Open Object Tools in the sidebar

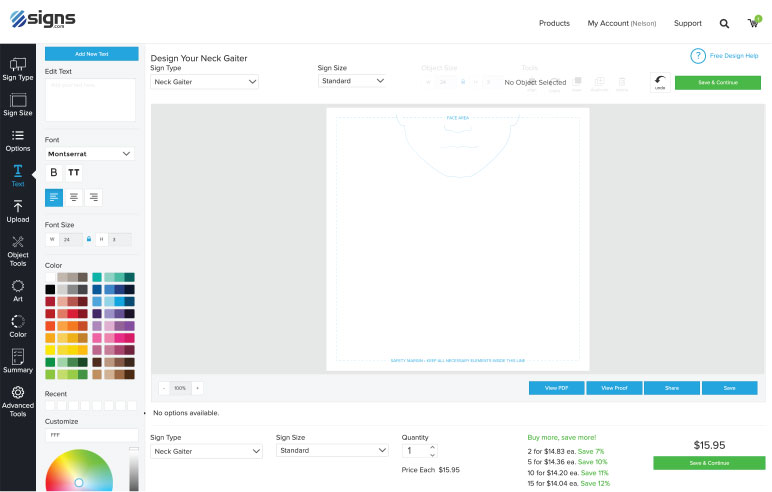click(18, 250)
